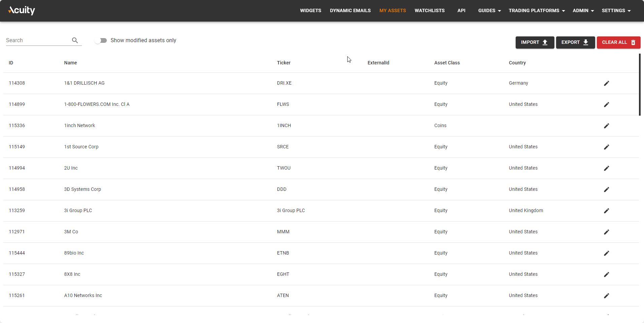The height and width of the screenshot is (323, 644).
Task: Click edit pencil for 3M Co
Action: (x=606, y=232)
